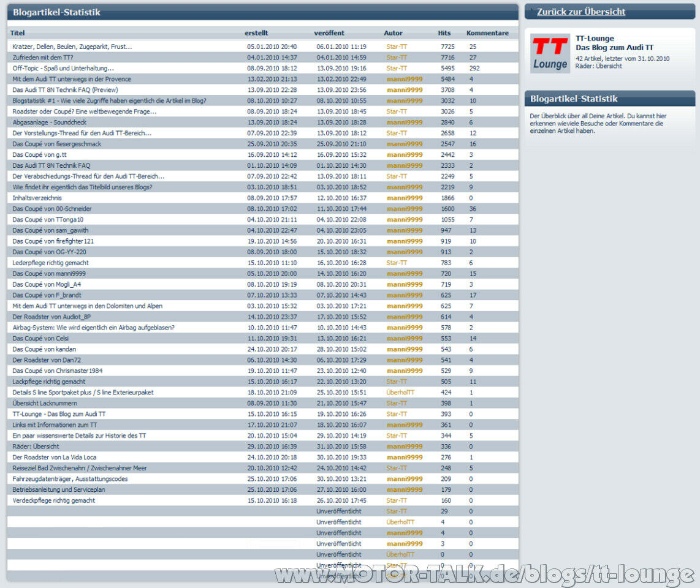Sort the table by the "Hits" column
The image size is (700, 588).
(x=444, y=33)
